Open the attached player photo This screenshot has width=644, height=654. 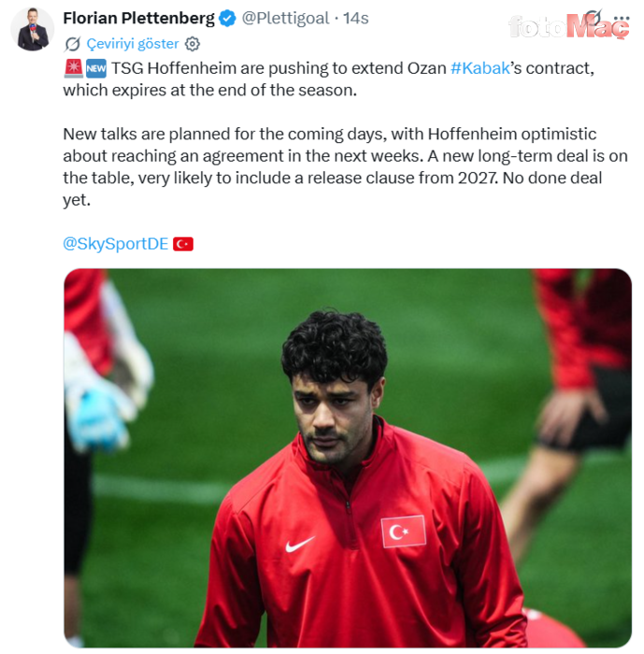coord(348,458)
